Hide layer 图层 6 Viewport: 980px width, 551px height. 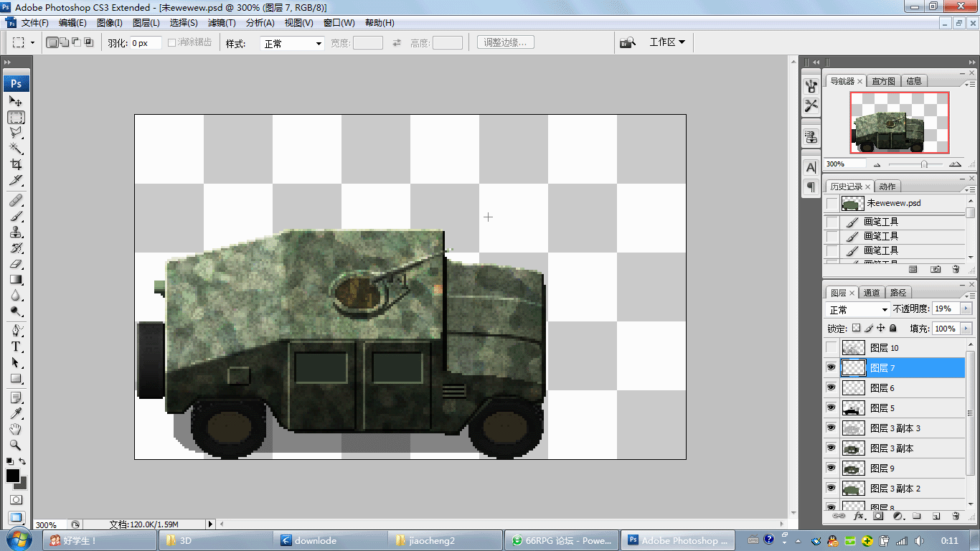click(x=831, y=388)
